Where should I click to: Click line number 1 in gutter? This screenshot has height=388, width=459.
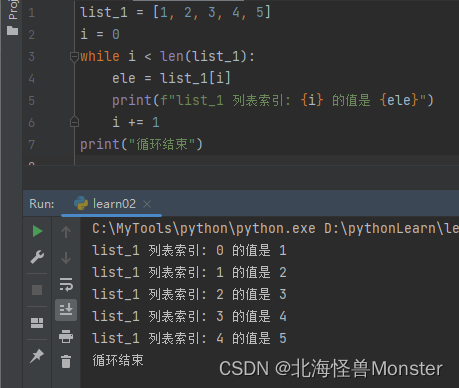32,13
